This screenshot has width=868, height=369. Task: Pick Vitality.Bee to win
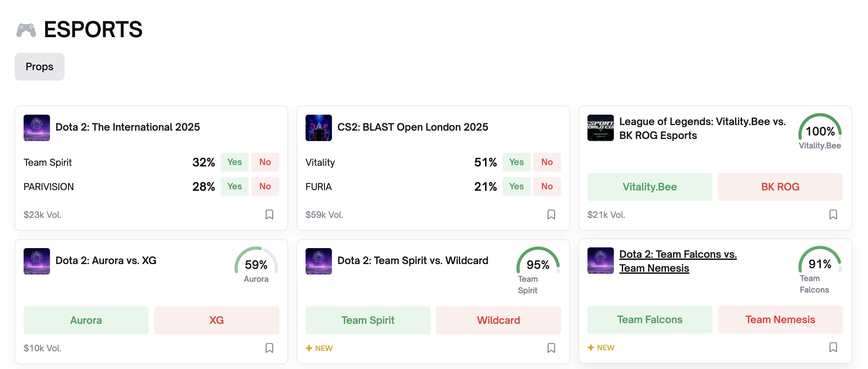coord(650,187)
